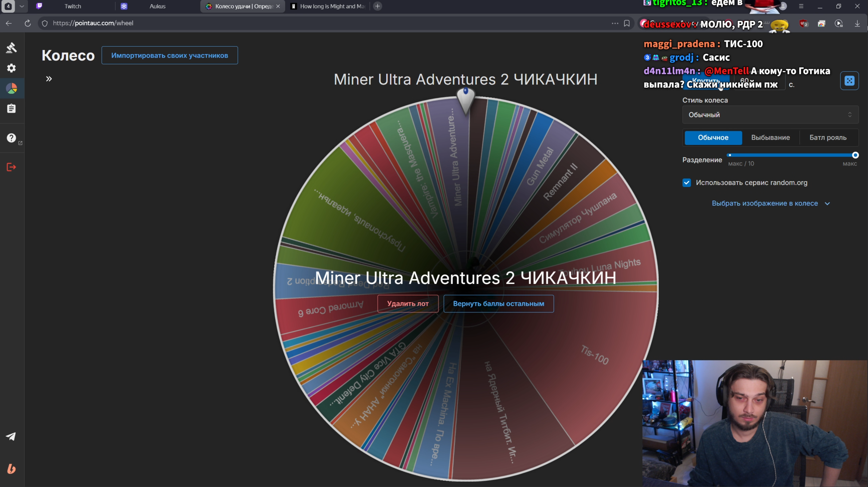Open the Telegram paper plane icon
Screen dimensions: 868x487
11,436
